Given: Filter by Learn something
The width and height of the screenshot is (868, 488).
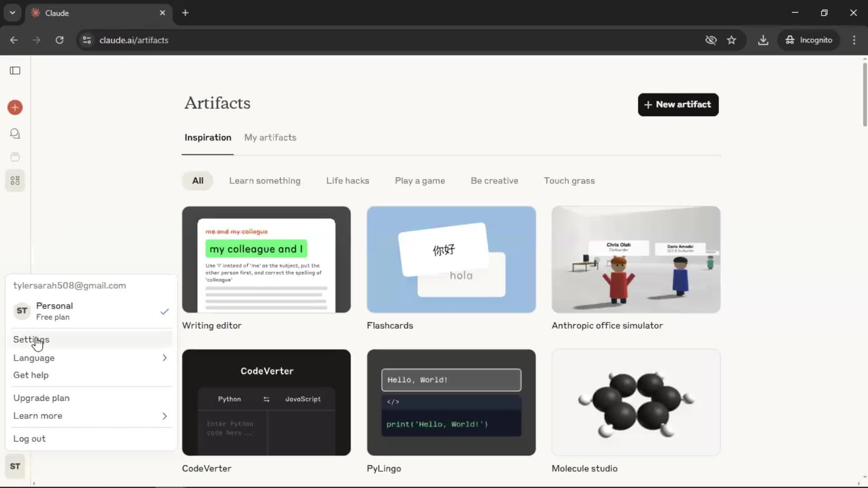Looking at the screenshot, I should [264, 181].
